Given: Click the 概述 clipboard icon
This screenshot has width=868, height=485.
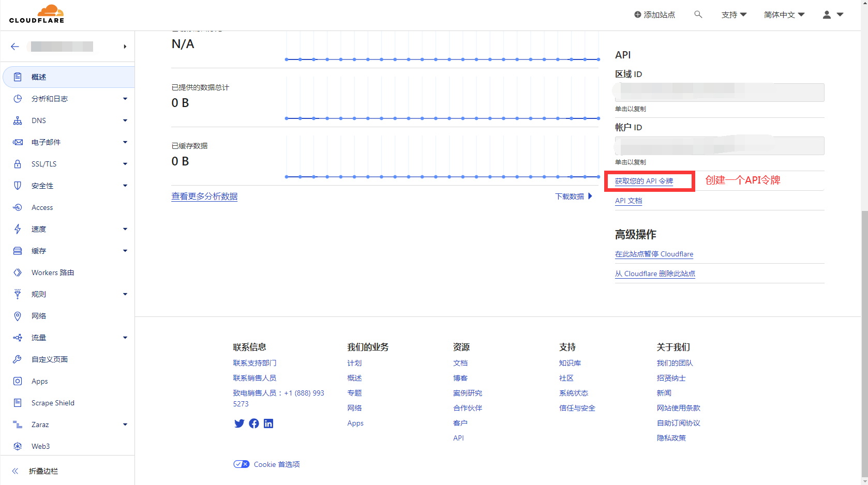Looking at the screenshot, I should click(18, 77).
